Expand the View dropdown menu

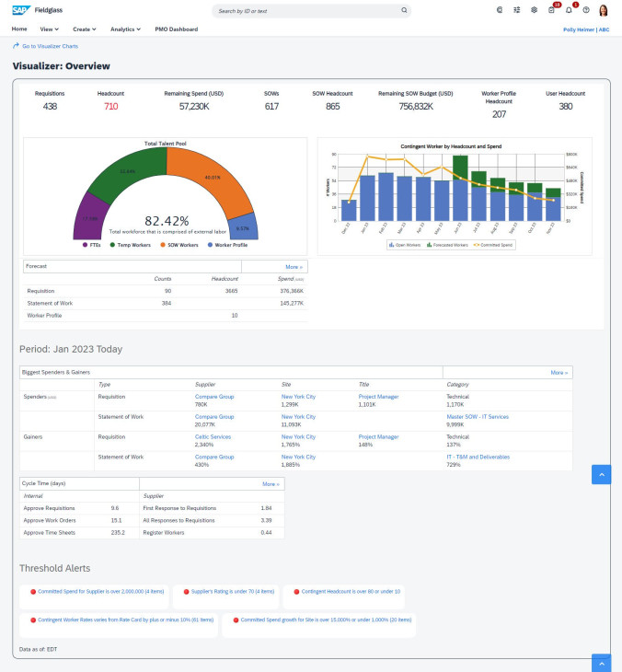[50, 29]
